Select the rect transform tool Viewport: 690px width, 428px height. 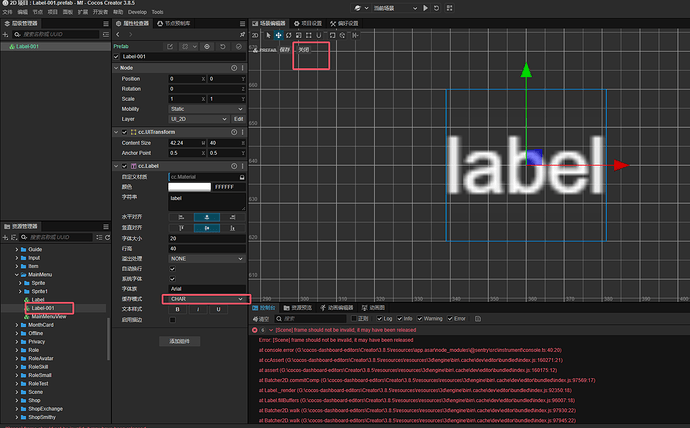coord(309,35)
